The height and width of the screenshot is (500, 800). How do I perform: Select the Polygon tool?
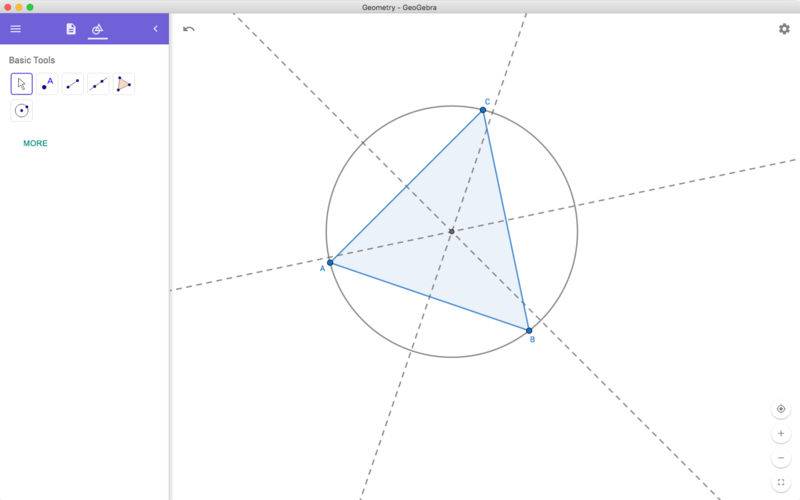click(x=123, y=84)
